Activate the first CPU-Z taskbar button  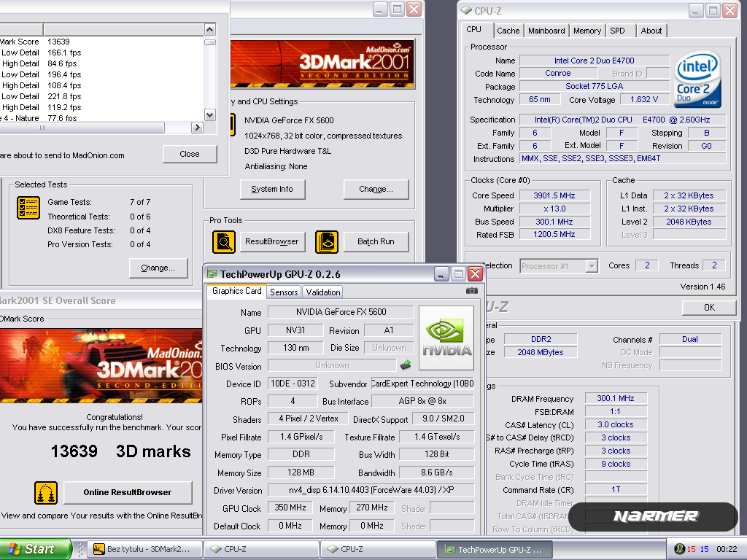[x=261, y=549]
